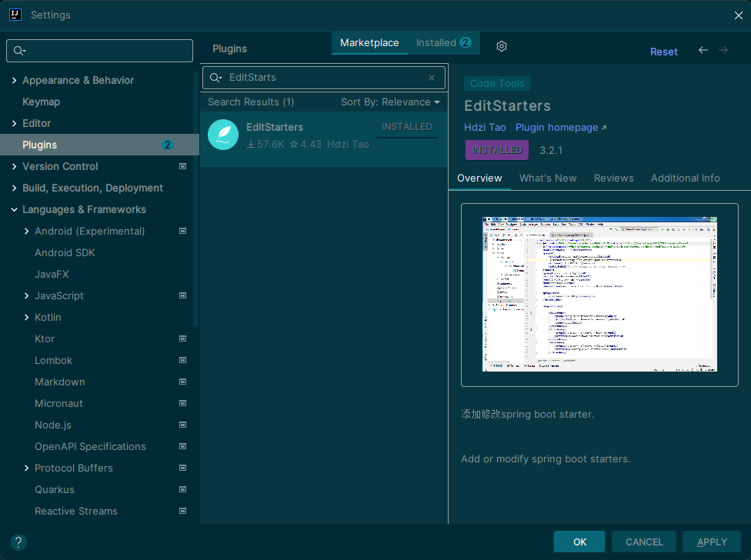Click the settings tree vertical scrollbar
Image resolution: width=751 pixels, height=560 pixels.
[195, 198]
